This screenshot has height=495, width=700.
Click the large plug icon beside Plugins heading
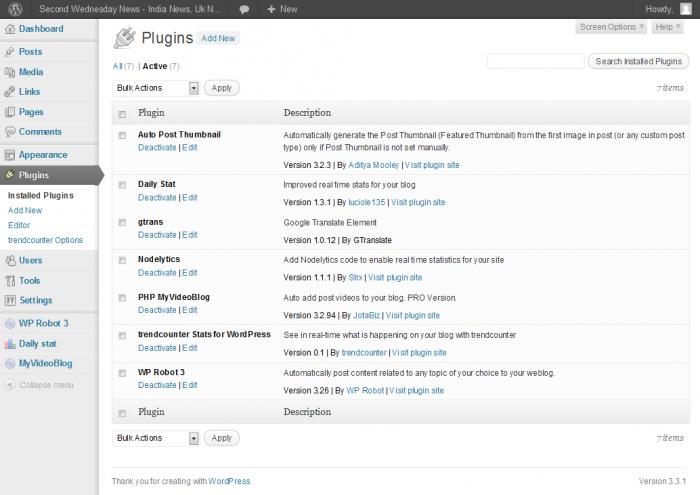(x=124, y=38)
